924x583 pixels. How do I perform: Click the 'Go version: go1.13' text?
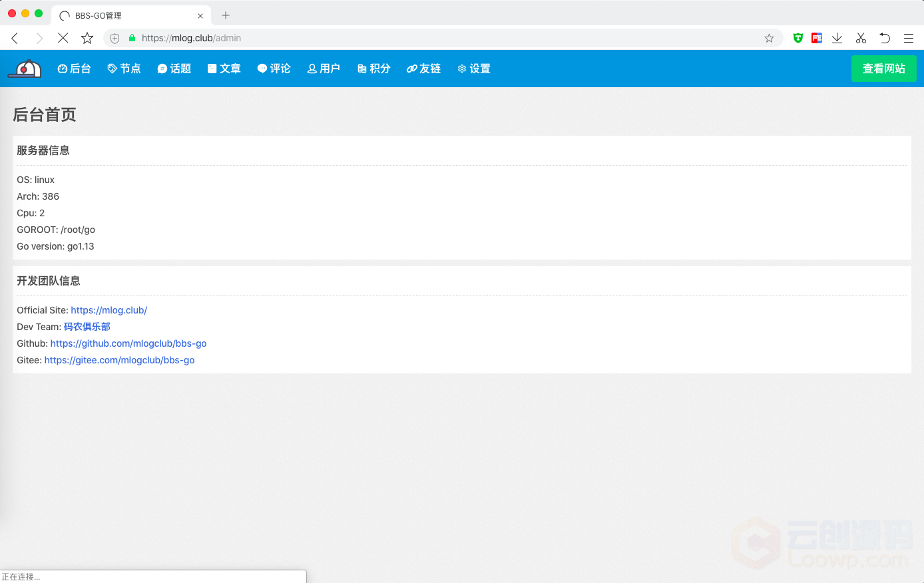coord(55,246)
